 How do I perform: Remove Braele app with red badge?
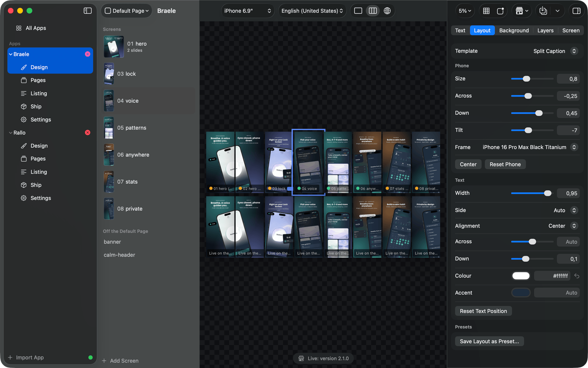(88, 54)
